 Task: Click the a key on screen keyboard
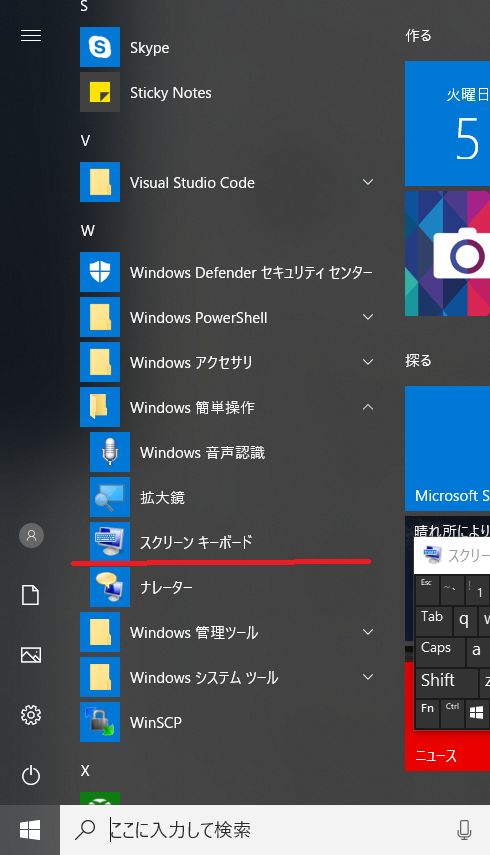tap(477, 652)
